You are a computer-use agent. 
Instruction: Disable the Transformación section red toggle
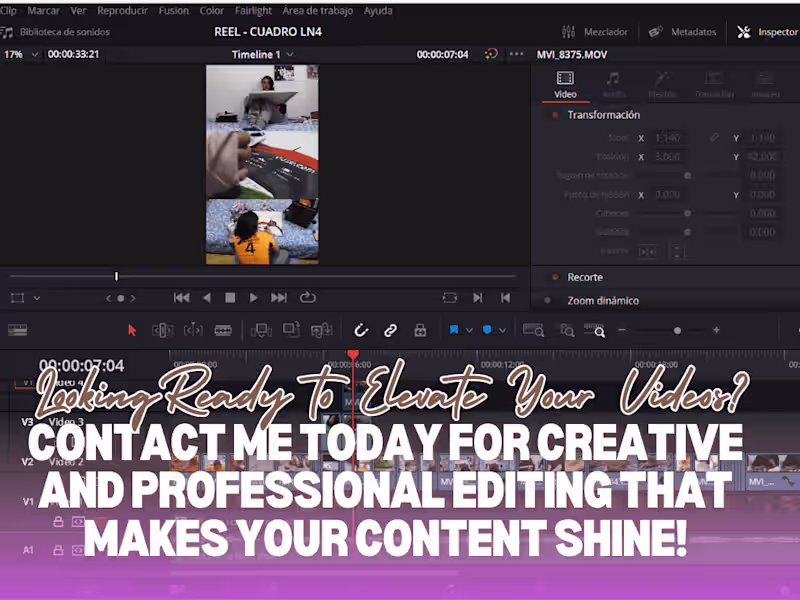click(x=555, y=114)
